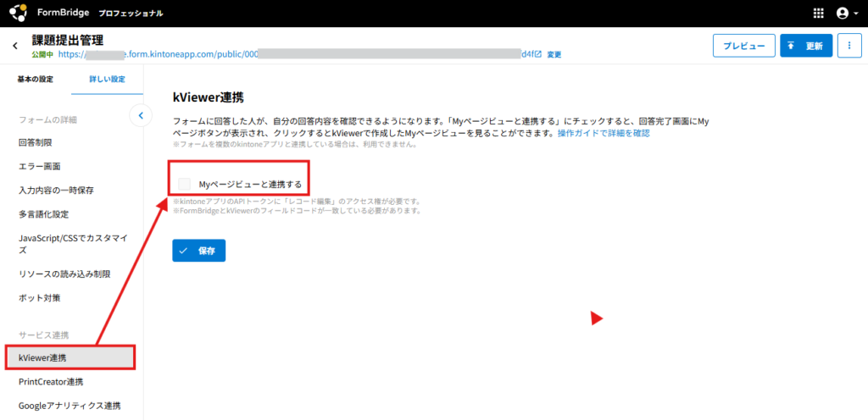This screenshot has height=420, width=868.
Task: Click the FormBridge logo icon
Action: click(18, 13)
